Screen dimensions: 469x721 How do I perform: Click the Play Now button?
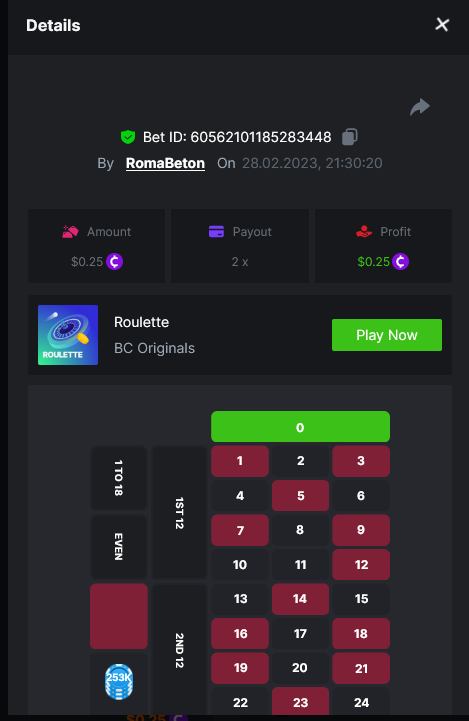tap(387, 335)
